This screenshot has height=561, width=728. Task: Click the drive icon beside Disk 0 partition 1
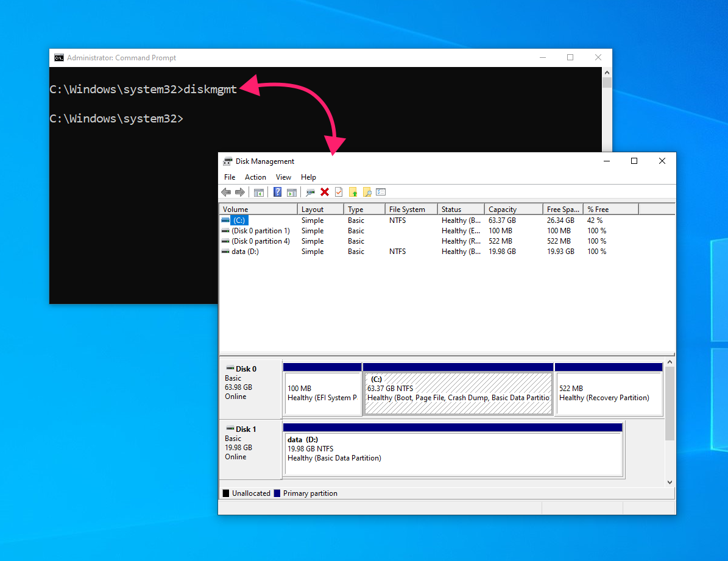point(225,231)
